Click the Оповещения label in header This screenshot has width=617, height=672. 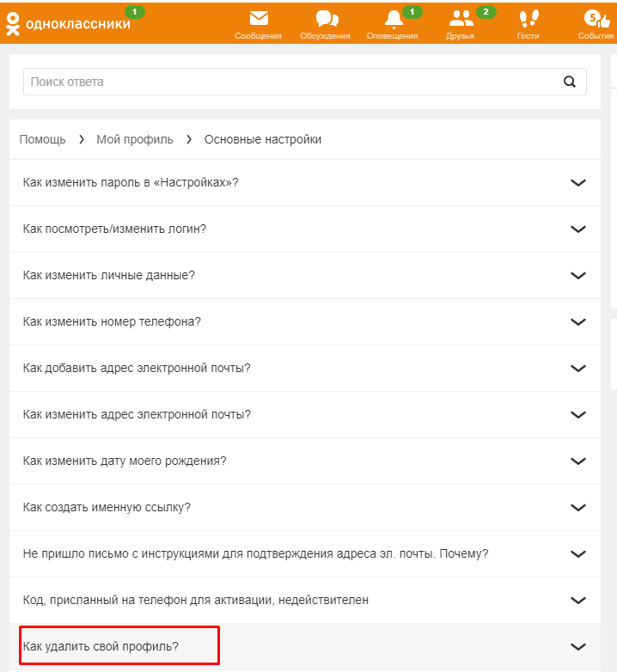392,36
